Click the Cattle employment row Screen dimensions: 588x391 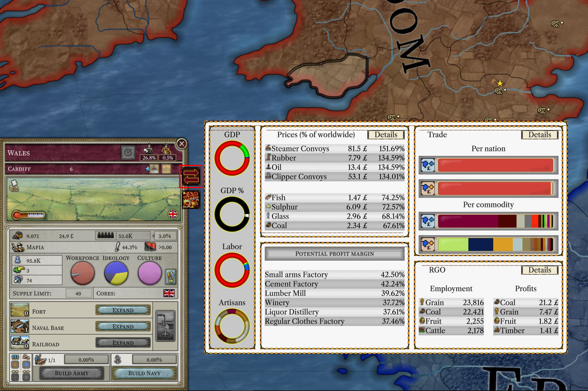pyautogui.click(x=452, y=330)
